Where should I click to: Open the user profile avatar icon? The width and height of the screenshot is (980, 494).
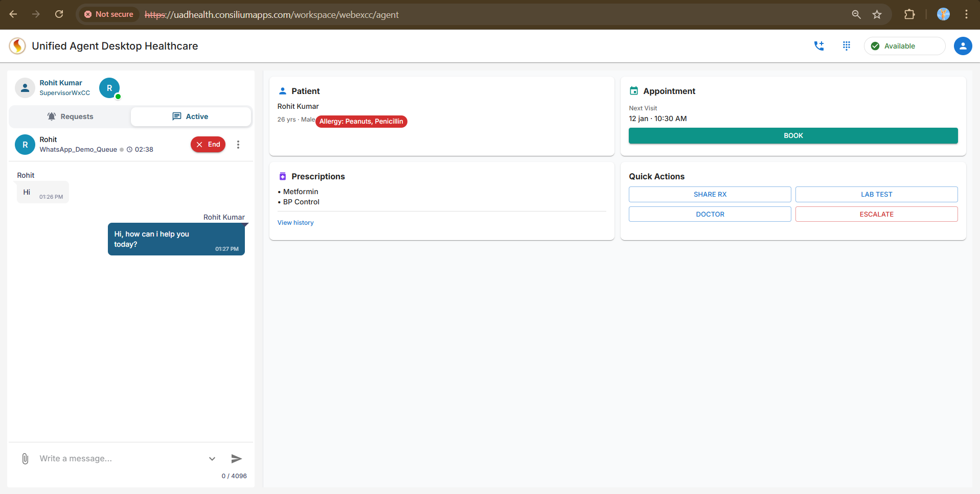(963, 46)
